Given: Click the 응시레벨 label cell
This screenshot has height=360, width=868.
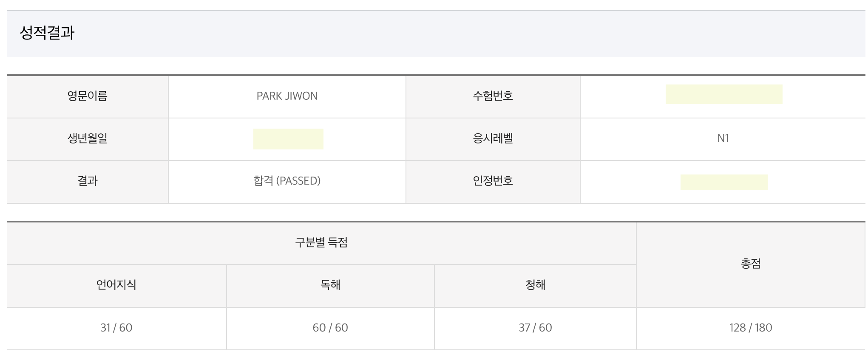Looking at the screenshot, I should 493,138.
